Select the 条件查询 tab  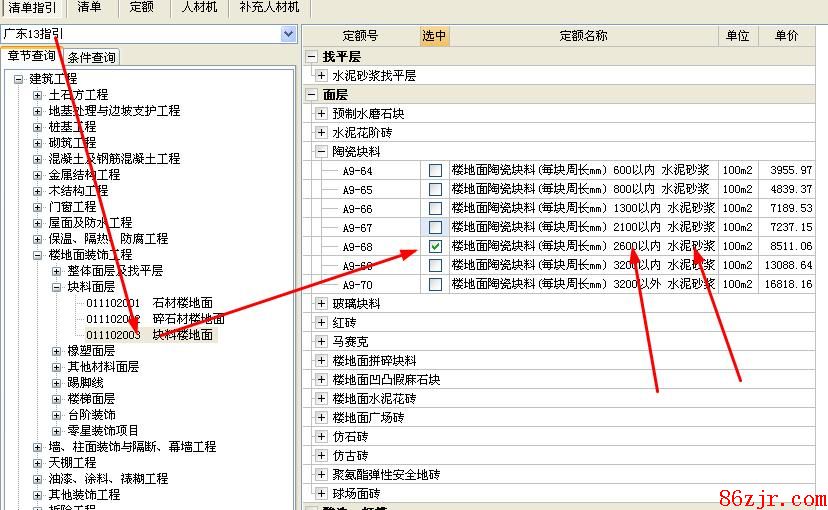pos(92,58)
